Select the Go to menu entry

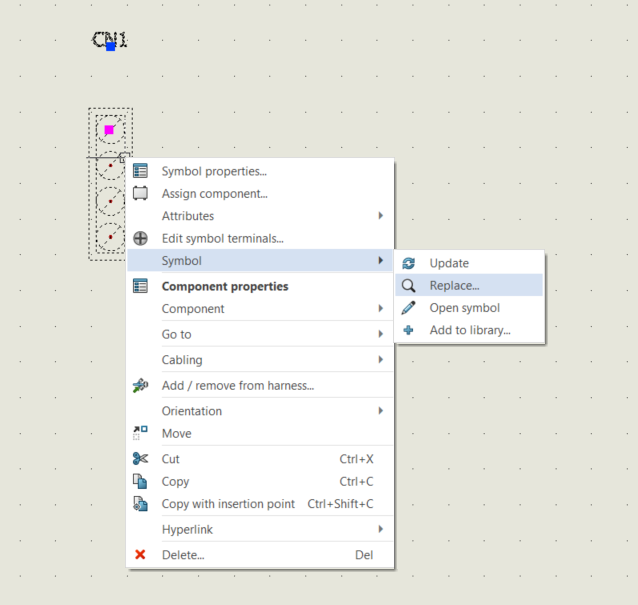260,334
